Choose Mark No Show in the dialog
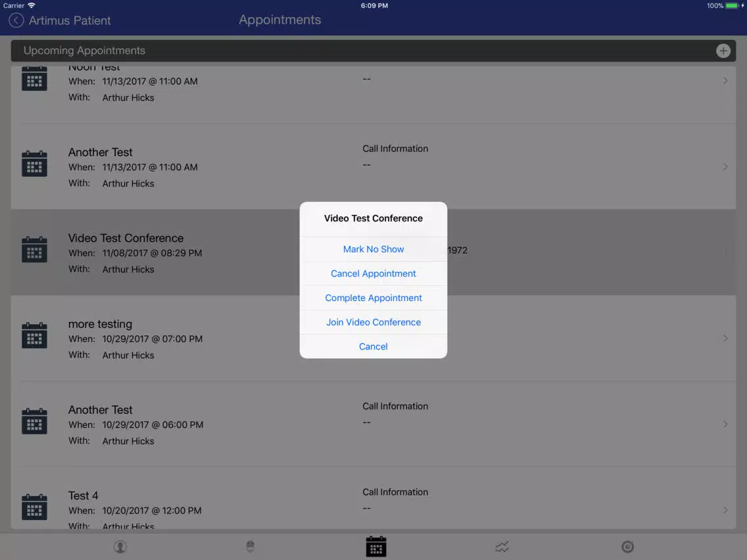Image resolution: width=747 pixels, height=560 pixels. coord(373,249)
